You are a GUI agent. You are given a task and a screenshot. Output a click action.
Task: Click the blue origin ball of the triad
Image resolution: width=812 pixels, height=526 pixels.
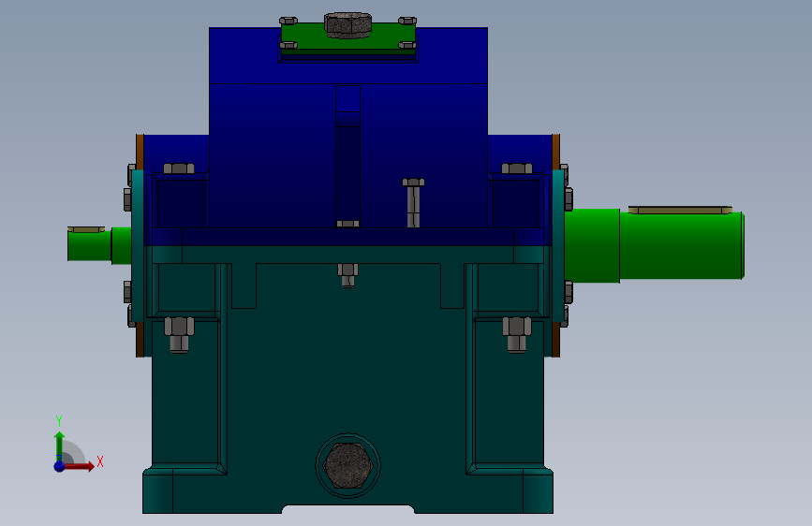60,466
